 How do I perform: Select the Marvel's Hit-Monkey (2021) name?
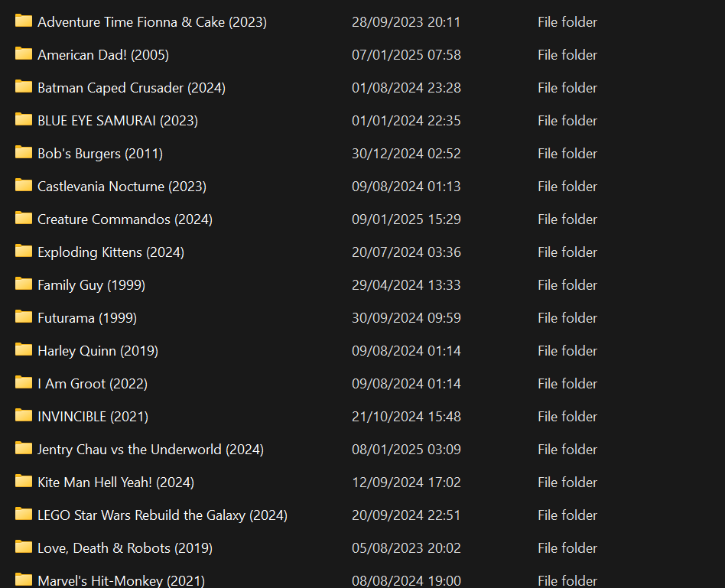click(121, 580)
